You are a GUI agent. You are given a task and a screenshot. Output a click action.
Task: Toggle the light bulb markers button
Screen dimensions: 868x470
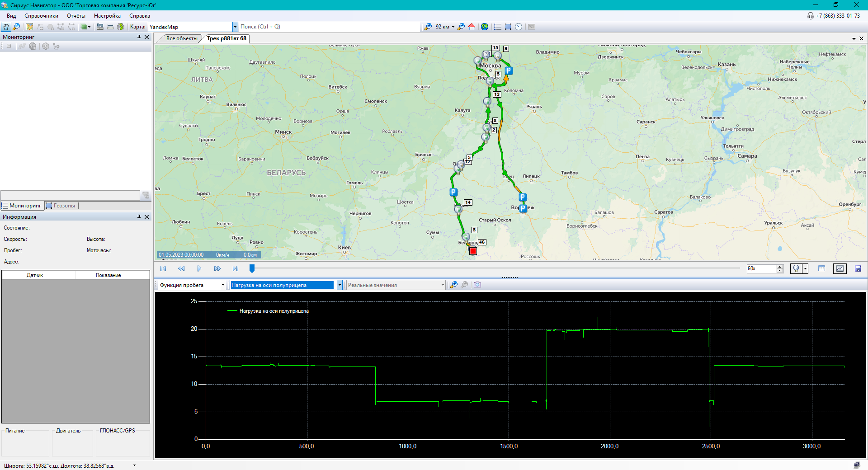[x=796, y=268]
